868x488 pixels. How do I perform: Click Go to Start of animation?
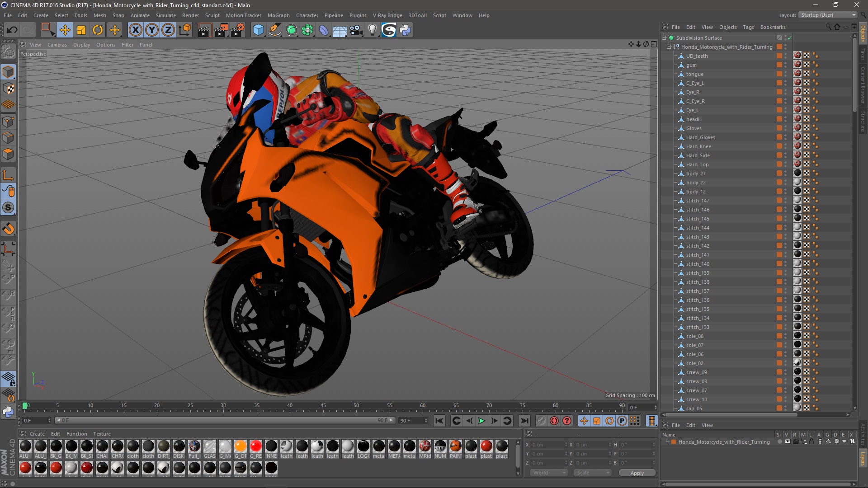[x=439, y=421]
